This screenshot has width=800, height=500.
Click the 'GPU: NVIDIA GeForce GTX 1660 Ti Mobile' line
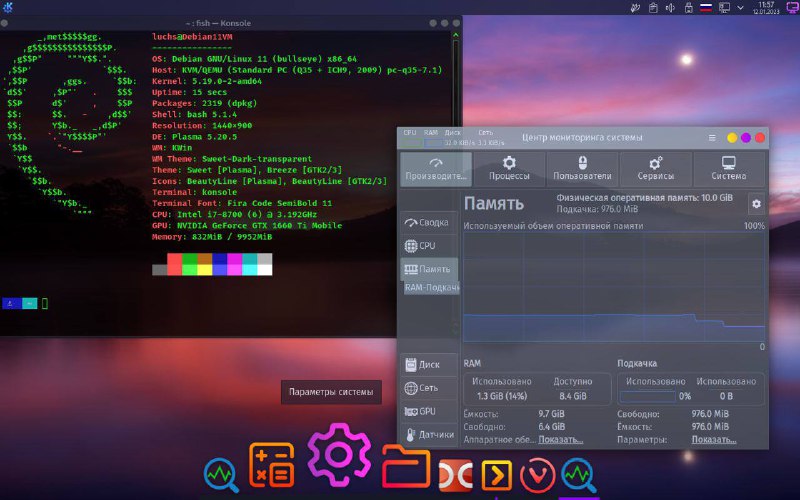tap(247, 226)
